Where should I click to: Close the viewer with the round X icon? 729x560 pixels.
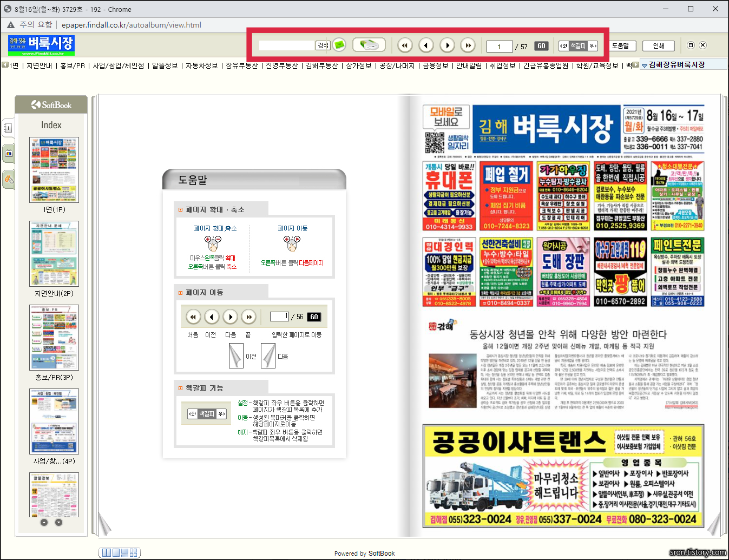click(x=702, y=45)
